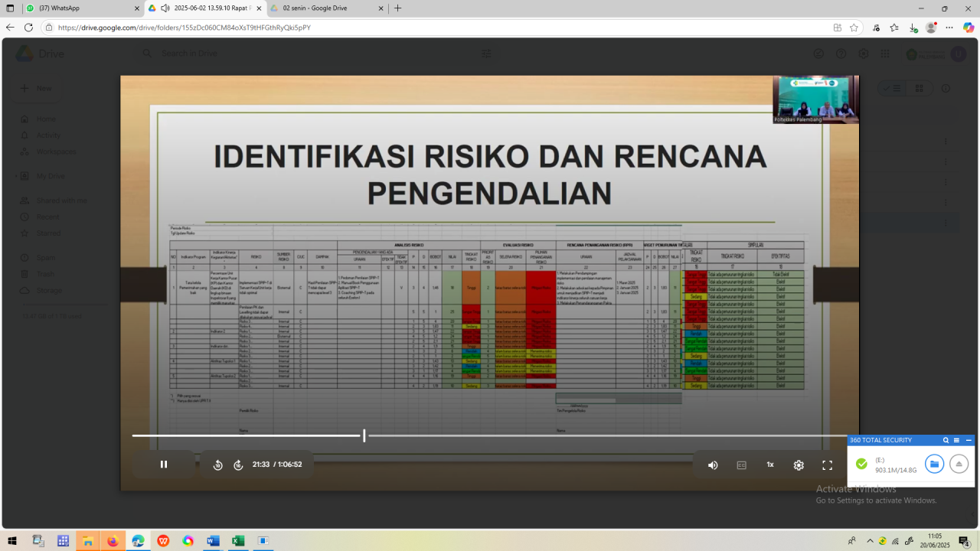Screen dimensions: 980x551
Task: Click the video progress bar scrubber
Action: 364,436
